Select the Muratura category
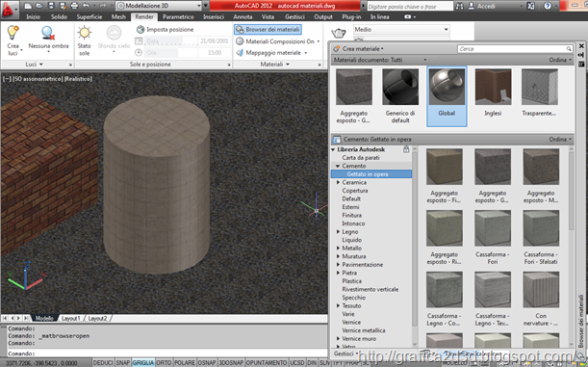This screenshot has width=588, height=367. pyautogui.click(x=353, y=256)
